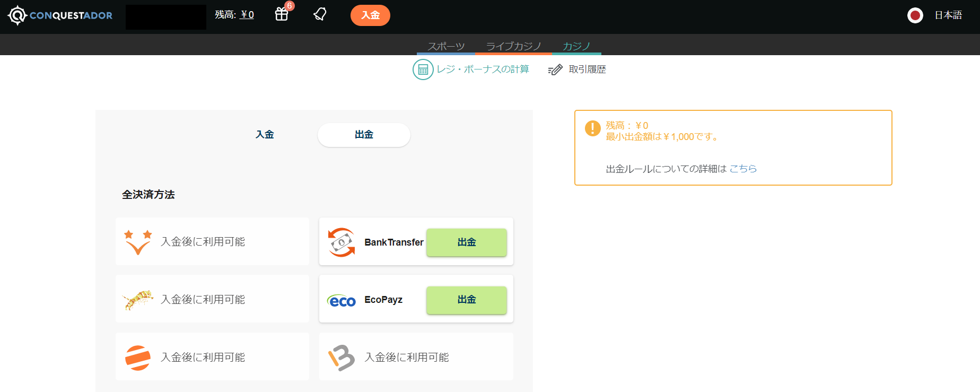Open the 日本語 language selector
Viewport: 980px width, 392px height.
(x=948, y=15)
